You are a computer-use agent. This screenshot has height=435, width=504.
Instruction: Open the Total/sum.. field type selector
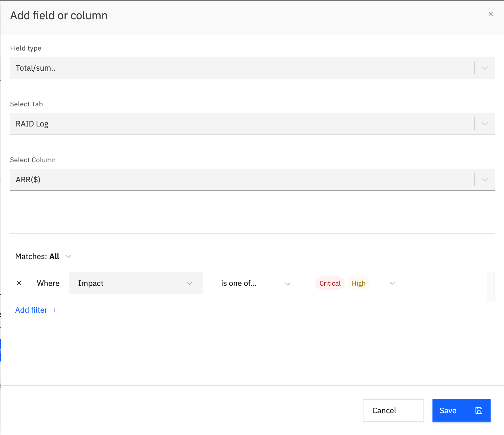(252, 68)
